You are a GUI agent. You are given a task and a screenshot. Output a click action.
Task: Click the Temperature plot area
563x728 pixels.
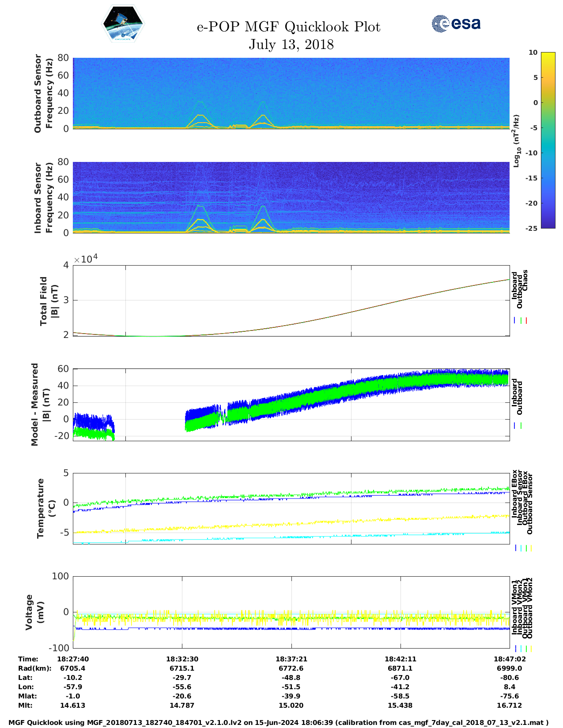coord(291,508)
